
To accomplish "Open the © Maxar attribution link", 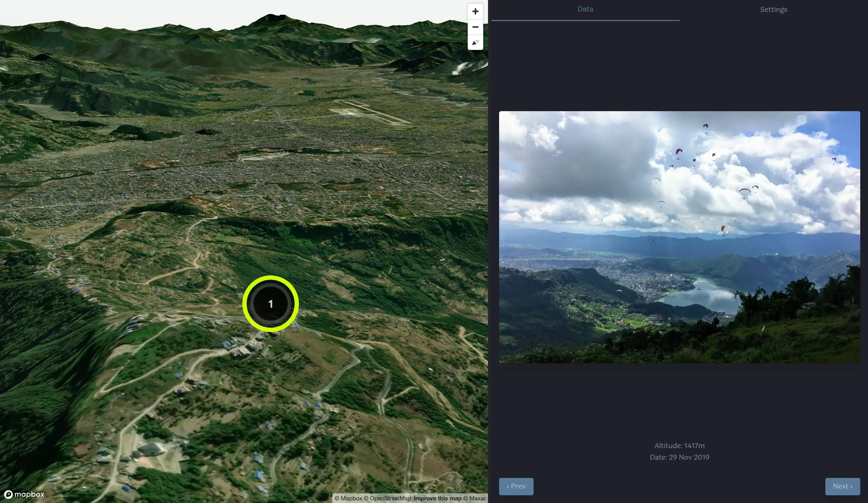I will 474,498.
